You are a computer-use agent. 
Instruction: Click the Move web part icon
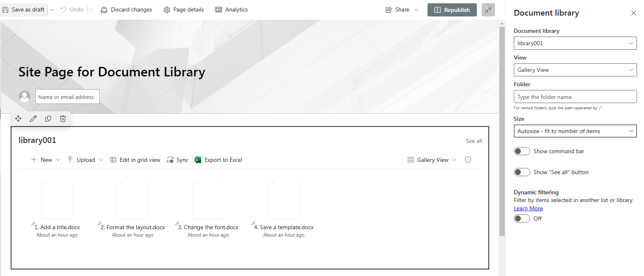click(x=18, y=119)
